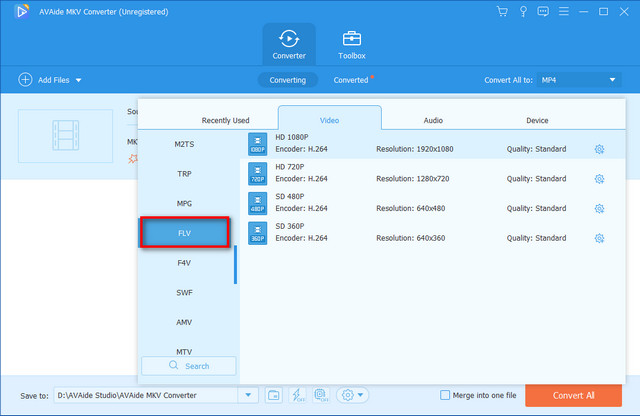640x416 pixels.
Task: Click the format list scrollbar thumb
Action: click(235, 265)
